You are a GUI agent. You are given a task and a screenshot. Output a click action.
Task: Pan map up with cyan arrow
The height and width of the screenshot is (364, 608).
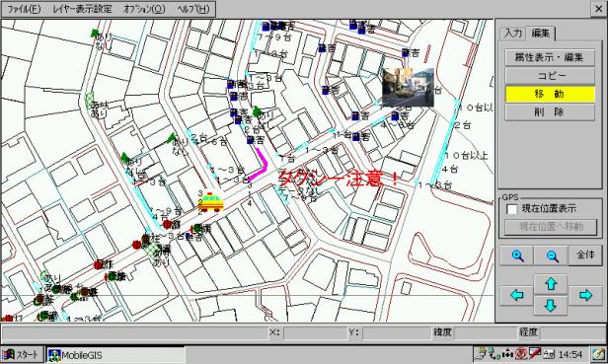pos(551,284)
